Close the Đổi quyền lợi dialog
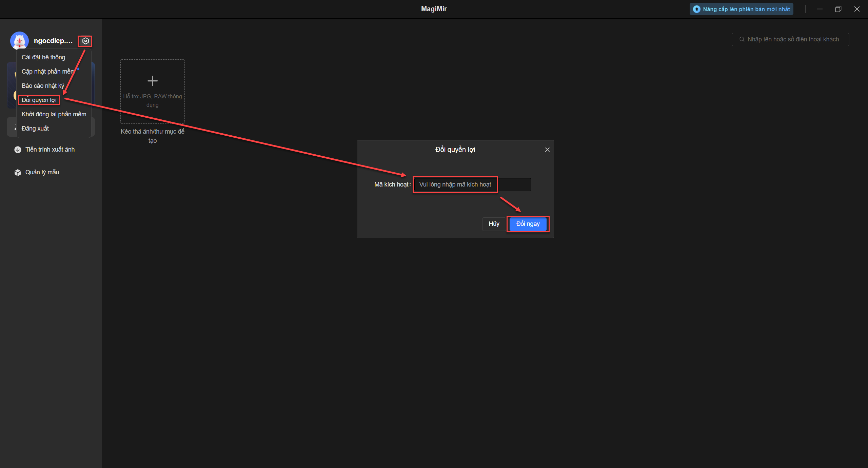 pos(547,150)
